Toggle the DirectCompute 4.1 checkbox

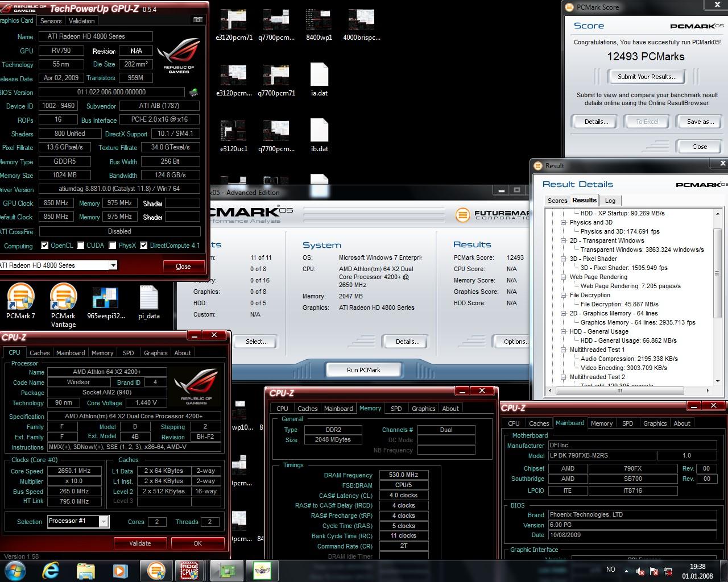(x=144, y=246)
